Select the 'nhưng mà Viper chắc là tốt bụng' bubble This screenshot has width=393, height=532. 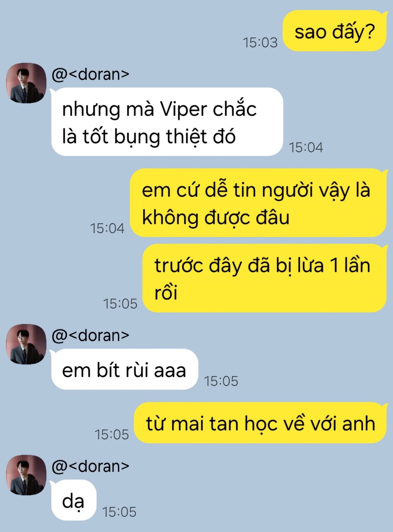point(167,122)
